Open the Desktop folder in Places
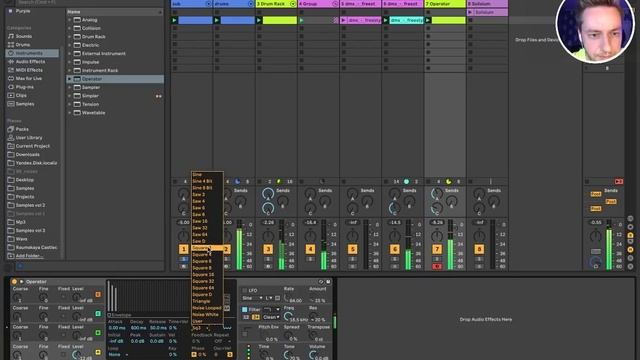This screenshot has width=640, height=360. pyautogui.click(x=24, y=180)
